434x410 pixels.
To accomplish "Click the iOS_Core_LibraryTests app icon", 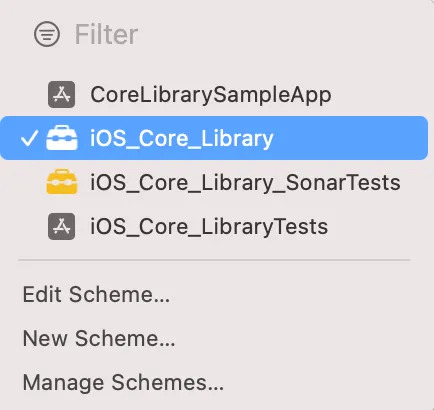I will pyautogui.click(x=62, y=227).
